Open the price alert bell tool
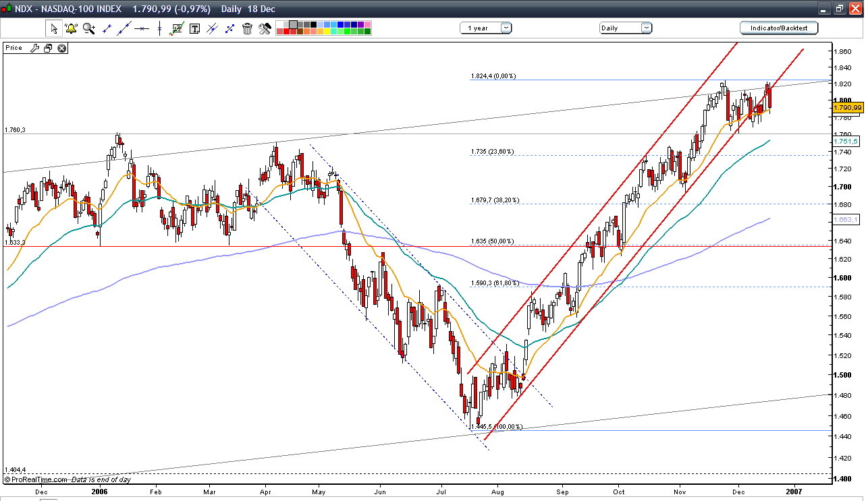 (70, 28)
